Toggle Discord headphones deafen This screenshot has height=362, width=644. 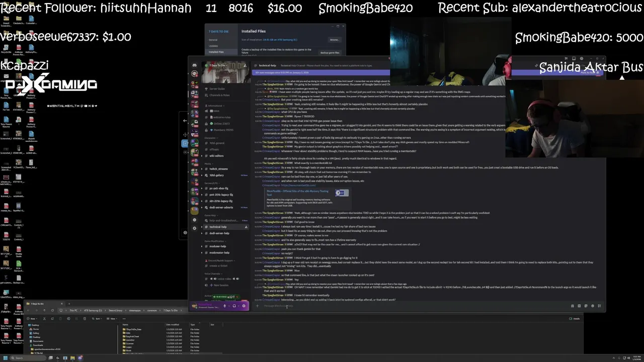click(x=234, y=306)
